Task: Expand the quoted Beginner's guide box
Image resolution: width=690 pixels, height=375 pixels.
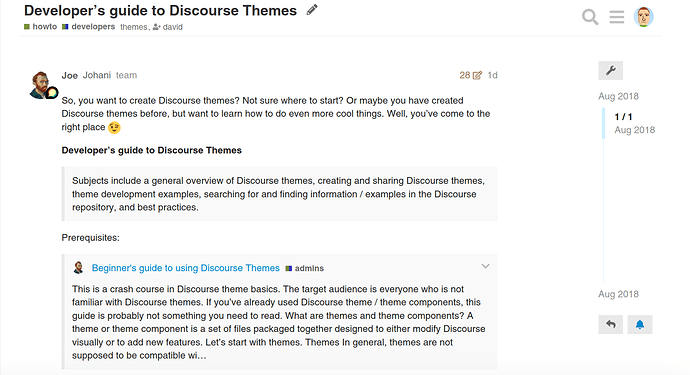Action: [485, 266]
